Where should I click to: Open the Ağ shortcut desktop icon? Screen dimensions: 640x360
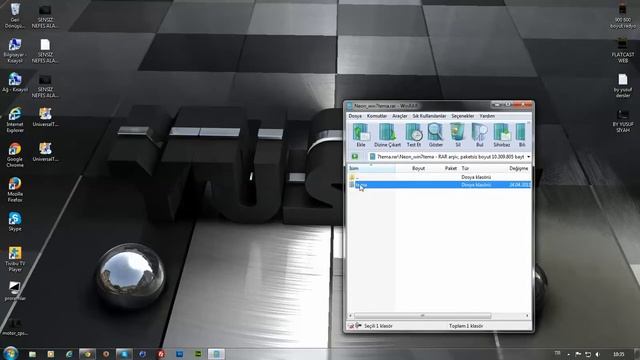pyautogui.click(x=15, y=82)
